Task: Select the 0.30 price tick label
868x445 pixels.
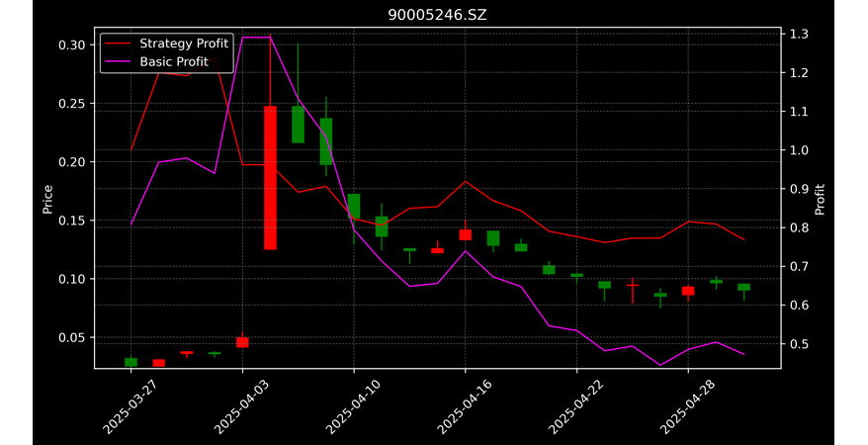Action: (72, 44)
